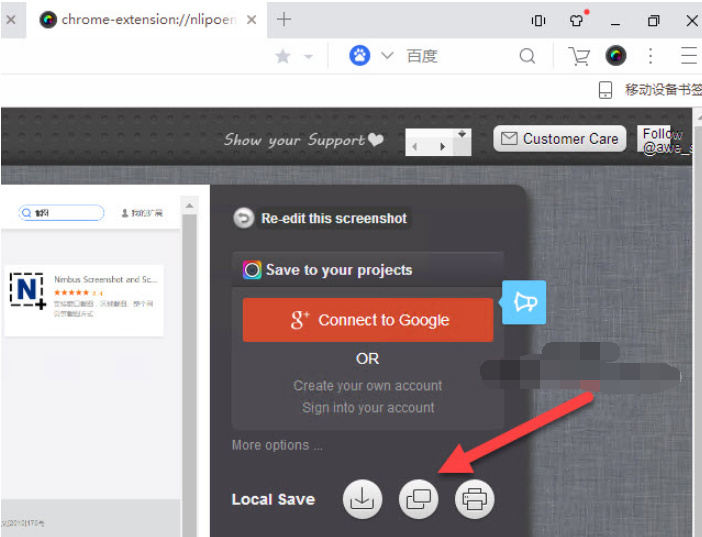This screenshot has width=702, height=537.
Task: Open 移动设备书签 bookmarks folder
Action: 663,90
